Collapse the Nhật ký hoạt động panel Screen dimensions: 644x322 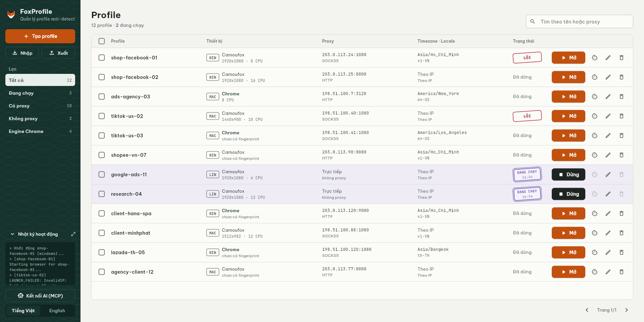tap(34, 234)
